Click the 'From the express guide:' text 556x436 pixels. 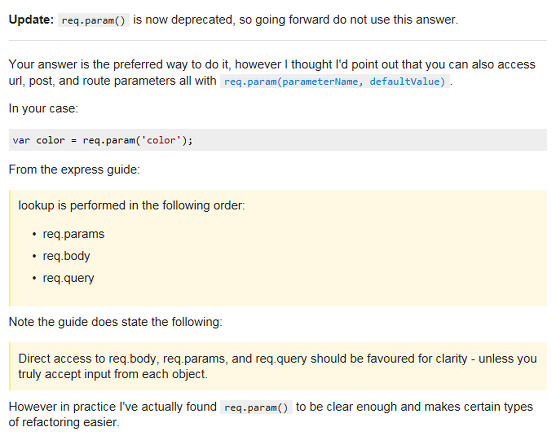[x=74, y=170]
